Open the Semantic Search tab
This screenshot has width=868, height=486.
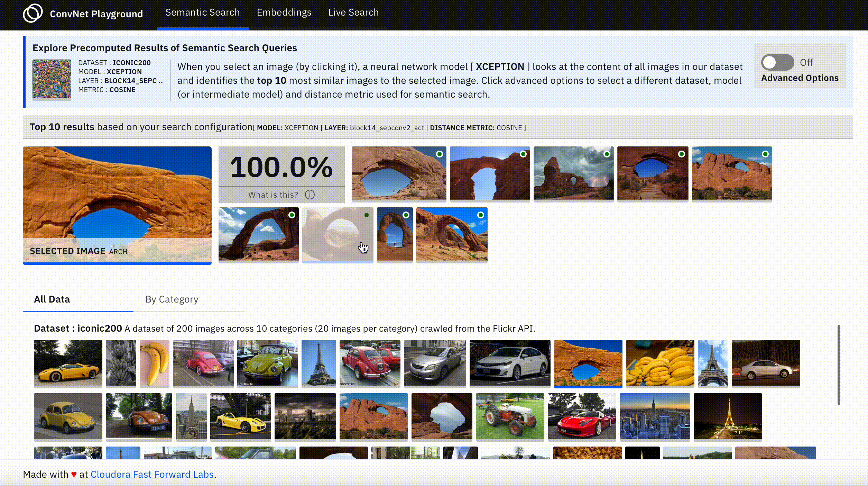click(x=202, y=12)
